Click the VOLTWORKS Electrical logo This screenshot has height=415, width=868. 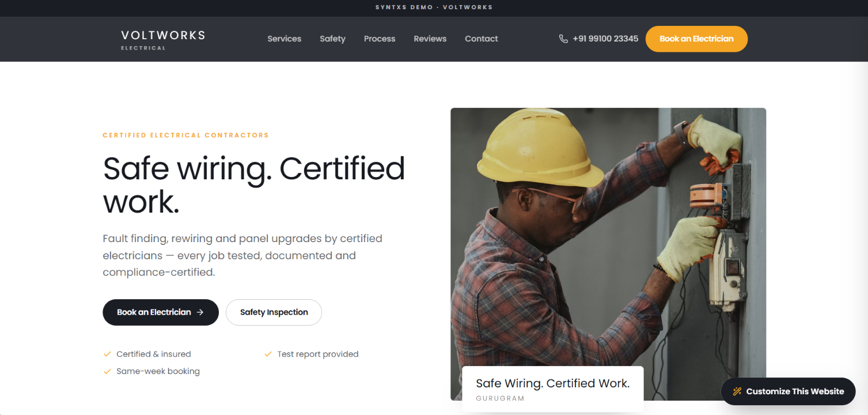pos(163,39)
